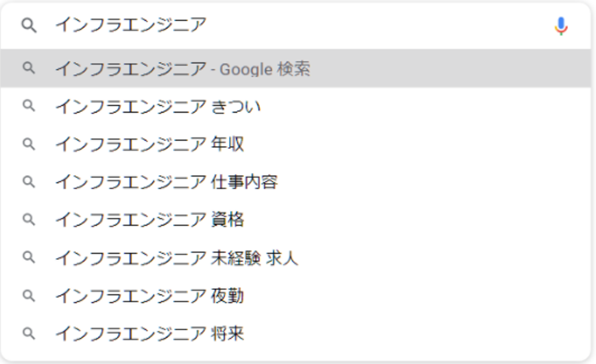Click search icon beside きつい suggestion

click(x=29, y=106)
